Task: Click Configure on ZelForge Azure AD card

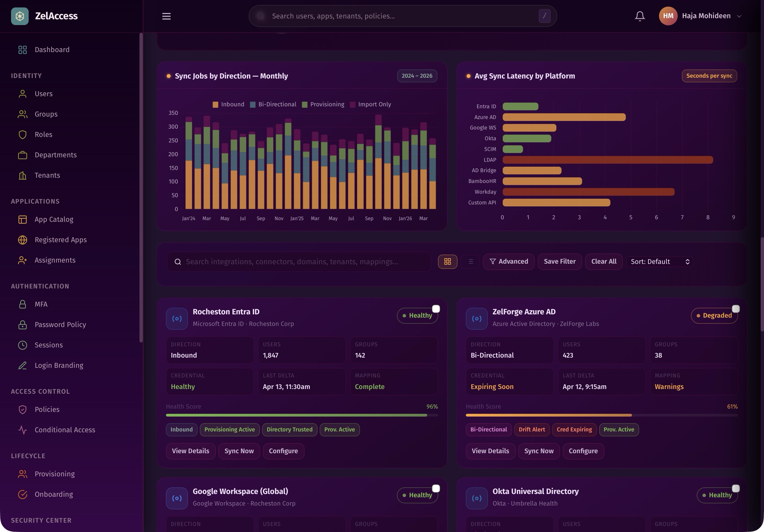Action: (x=583, y=451)
